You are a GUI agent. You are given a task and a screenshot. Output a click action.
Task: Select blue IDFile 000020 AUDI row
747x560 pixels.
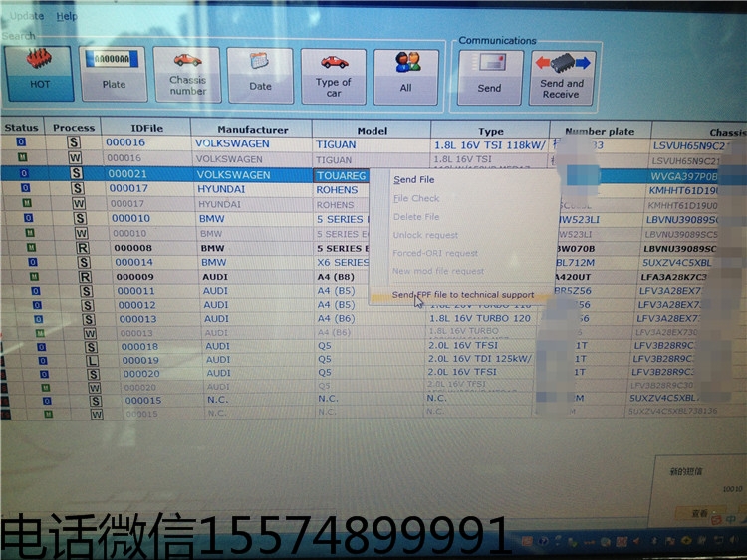[141, 374]
